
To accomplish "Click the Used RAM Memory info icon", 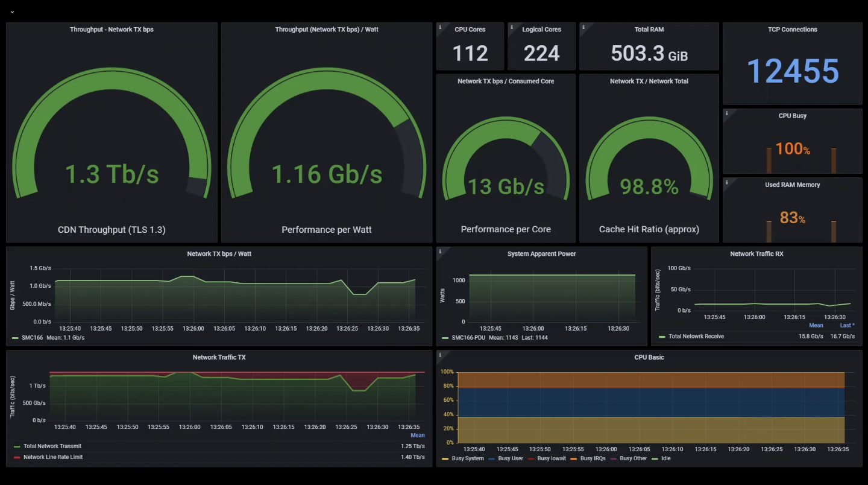I will (x=727, y=182).
